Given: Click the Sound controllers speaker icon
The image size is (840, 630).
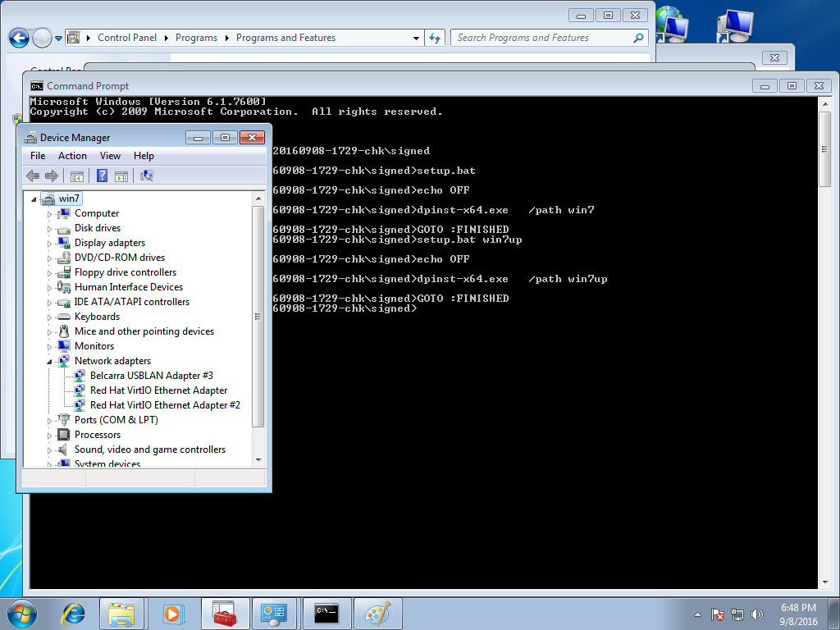Looking at the screenshot, I should (64, 450).
